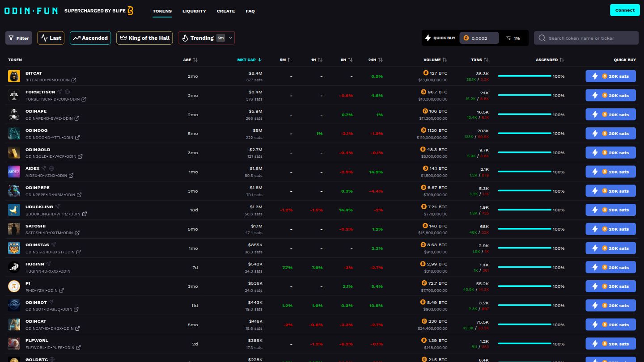Open AIDEX website globe icon
Screen dimensions: 644x362
tap(51, 168)
